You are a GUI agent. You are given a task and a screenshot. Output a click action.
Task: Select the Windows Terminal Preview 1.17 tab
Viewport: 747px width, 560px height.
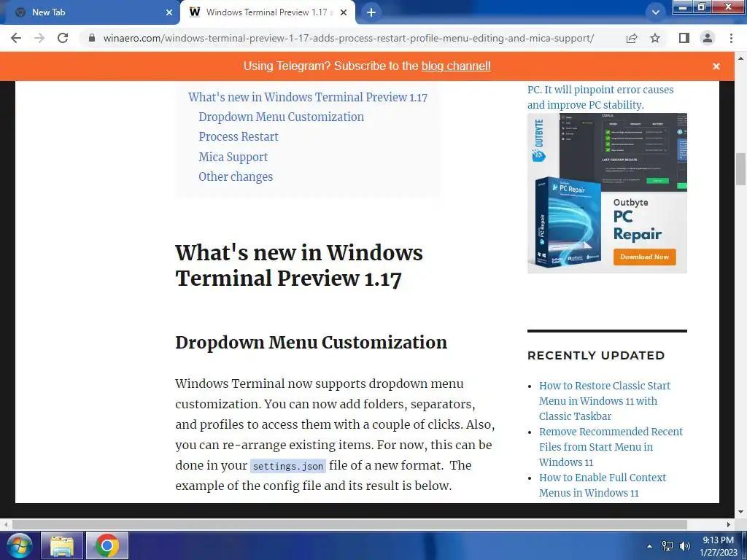268,12
